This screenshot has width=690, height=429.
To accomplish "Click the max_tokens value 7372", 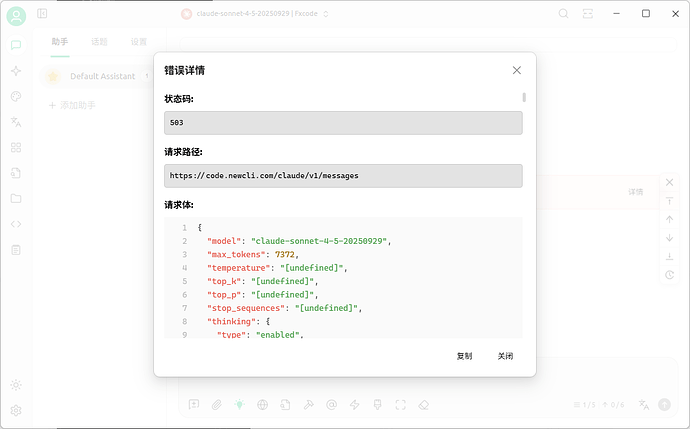I will pyautogui.click(x=285, y=255).
